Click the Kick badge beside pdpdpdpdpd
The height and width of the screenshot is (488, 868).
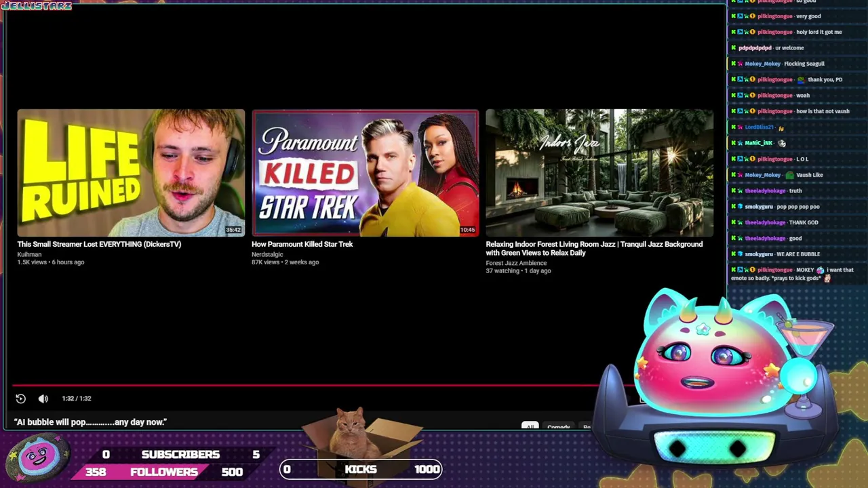(734, 48)
